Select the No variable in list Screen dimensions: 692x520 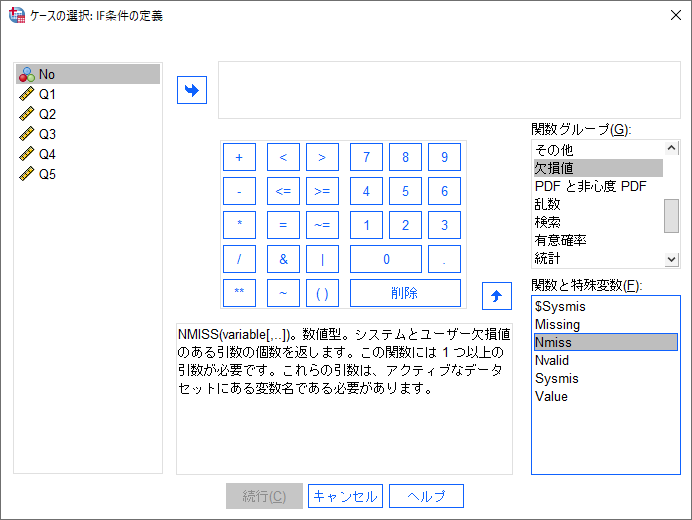click(x=88, y=74)
